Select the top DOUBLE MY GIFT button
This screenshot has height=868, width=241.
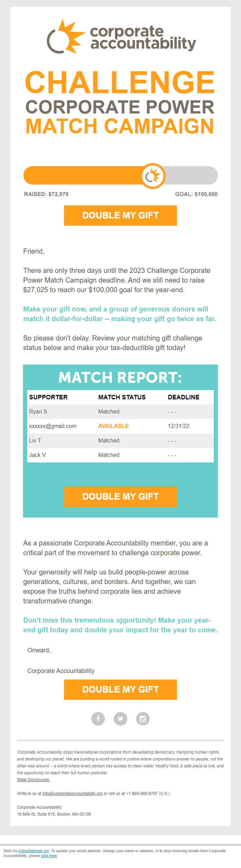pyautogui.click(x=120, y=215)
